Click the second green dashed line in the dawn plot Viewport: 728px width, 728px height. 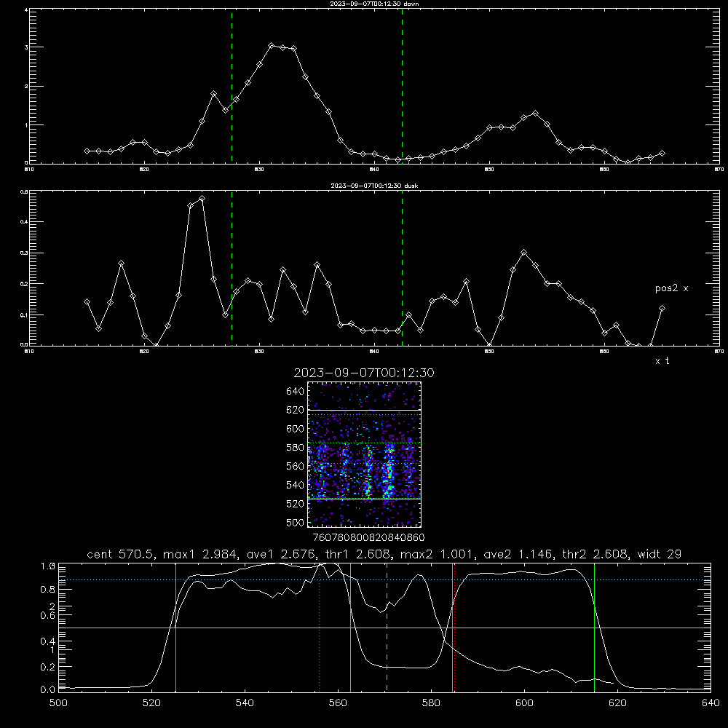click(x=402, y=86)
